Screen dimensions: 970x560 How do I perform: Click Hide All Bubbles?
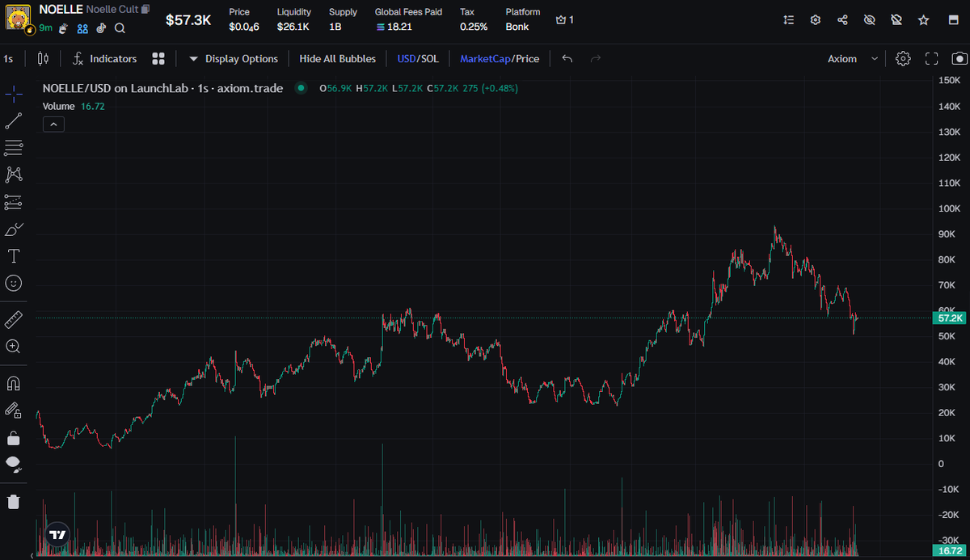(337, 59)
